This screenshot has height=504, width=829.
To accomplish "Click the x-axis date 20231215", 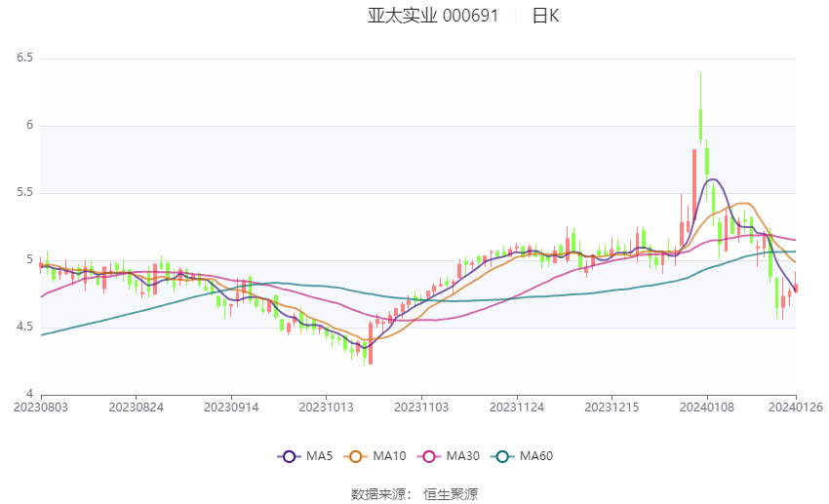I will 612,407.
